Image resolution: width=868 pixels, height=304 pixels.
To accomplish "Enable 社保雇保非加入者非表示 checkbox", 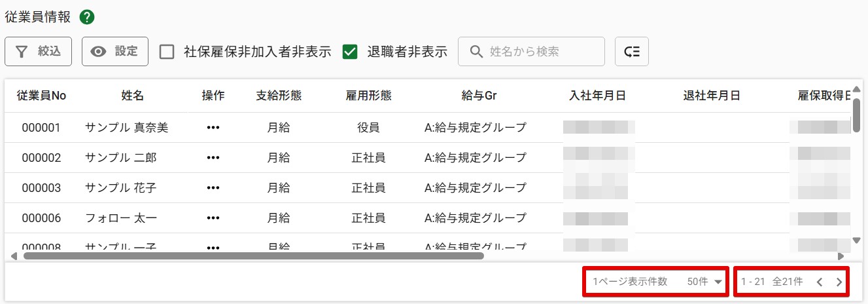I will [x=167, y=52].
